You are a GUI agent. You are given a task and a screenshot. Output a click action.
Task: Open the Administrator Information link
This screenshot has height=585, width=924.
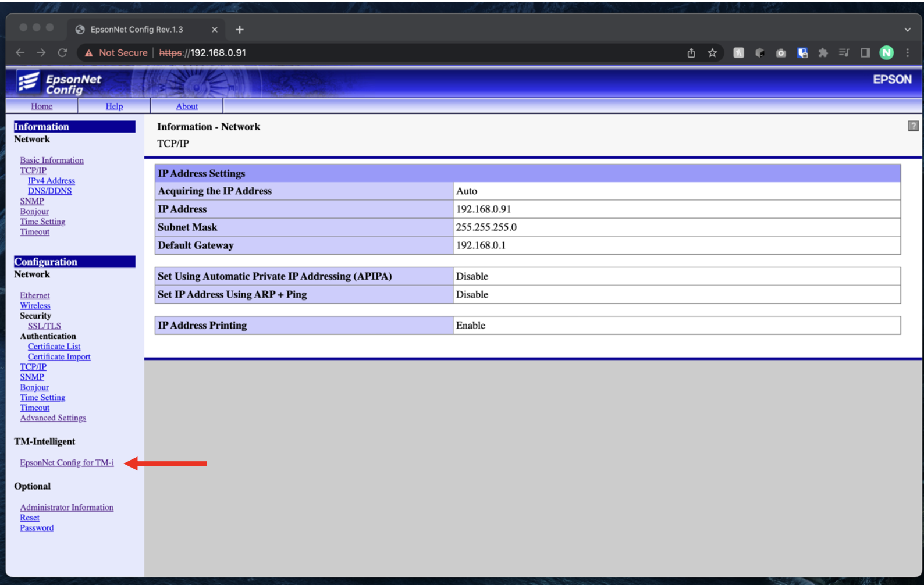point(67,507)
